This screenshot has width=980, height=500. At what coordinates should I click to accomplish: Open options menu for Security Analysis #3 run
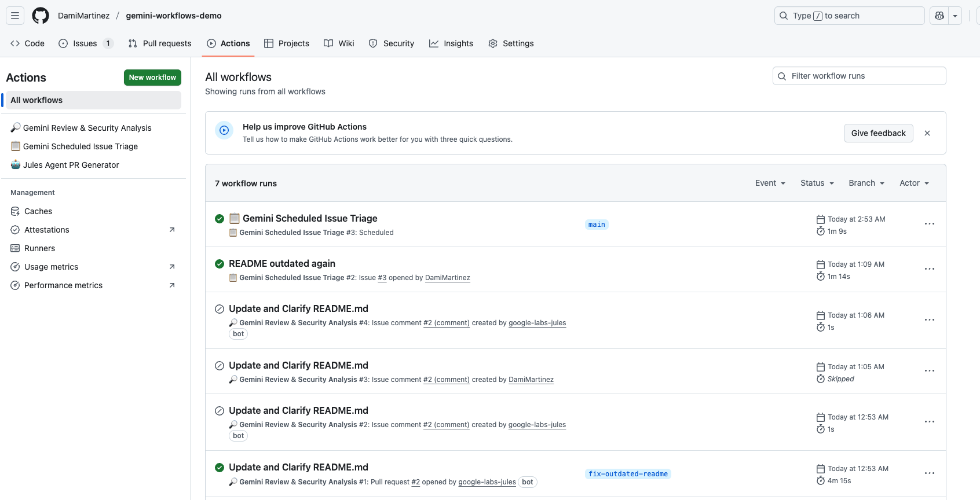click(930, 371)
